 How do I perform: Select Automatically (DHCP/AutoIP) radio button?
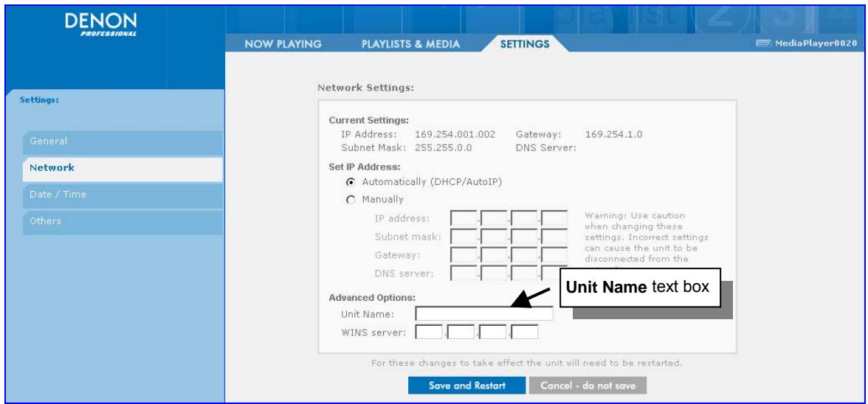click(350, 182)
